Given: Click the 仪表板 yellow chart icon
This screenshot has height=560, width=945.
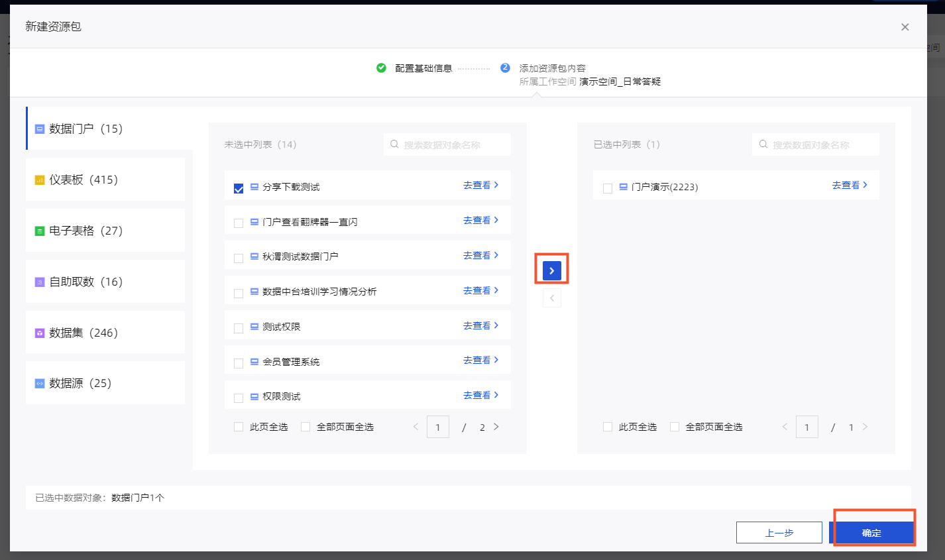Looking at the screenshot, I should (x=40, y=180).
